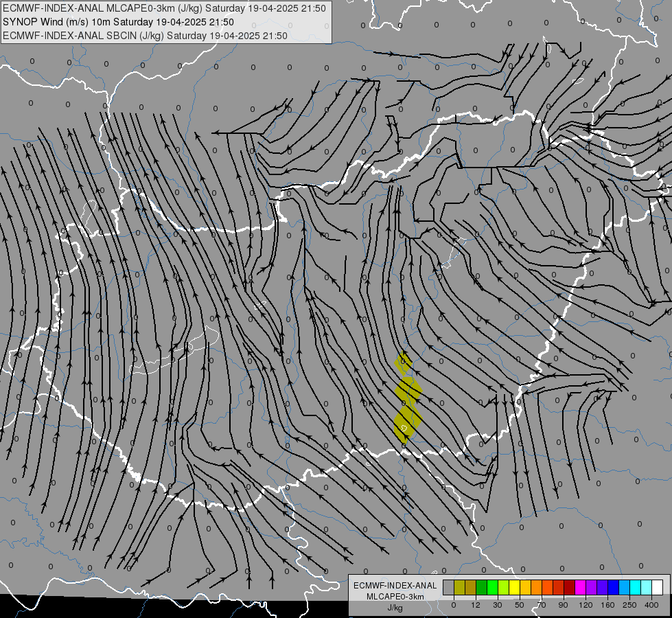Click the legend value label 12

[x=475, y=605]
